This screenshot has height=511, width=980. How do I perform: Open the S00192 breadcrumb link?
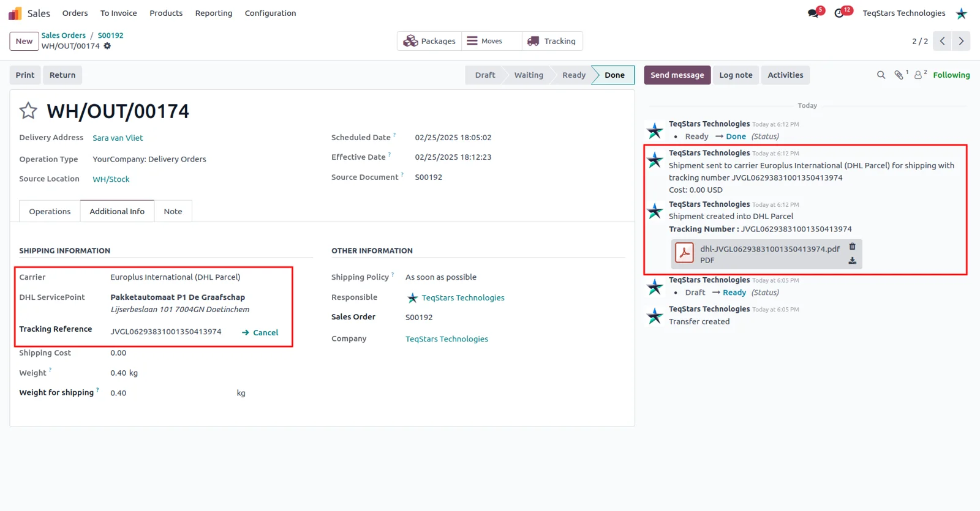click(x=110, y=35)
